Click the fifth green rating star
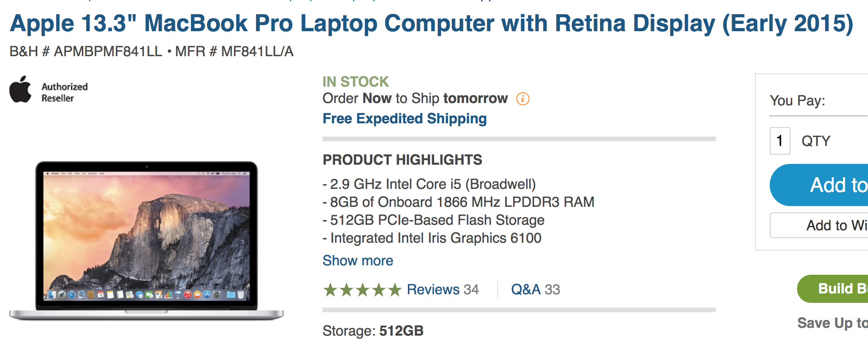 pos(395,290)
